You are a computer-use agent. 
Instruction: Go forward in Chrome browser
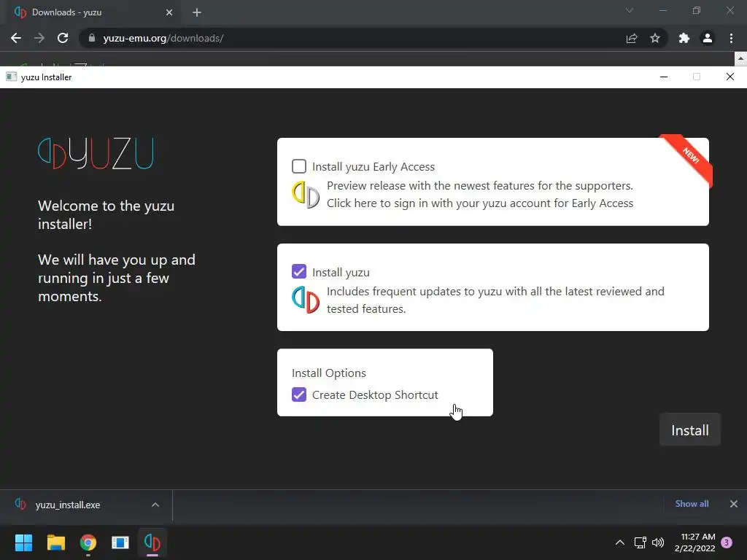pos(39,38)
